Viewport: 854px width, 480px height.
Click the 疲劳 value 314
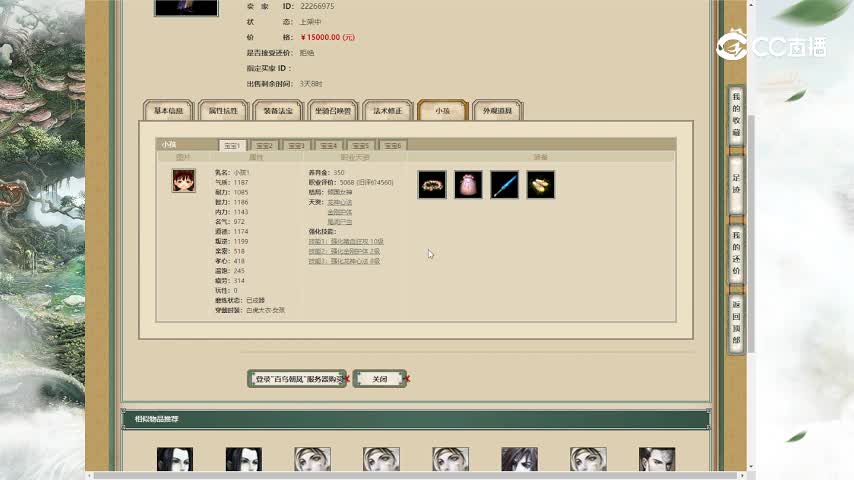tap(239, 281)
